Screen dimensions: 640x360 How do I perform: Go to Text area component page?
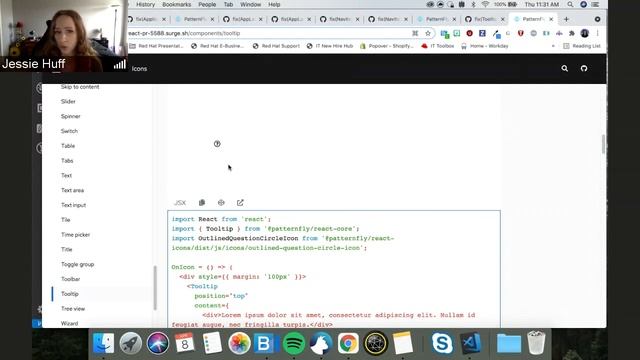(x=72, y=190)
